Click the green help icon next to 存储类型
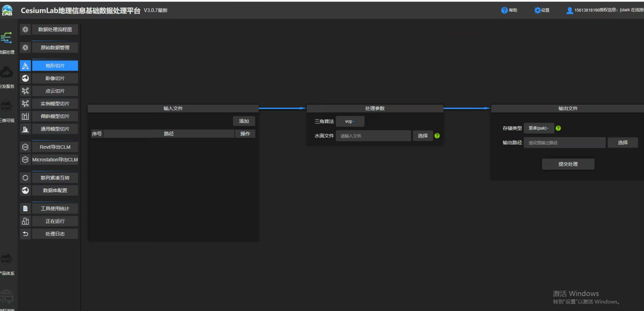 [x=558, y=128]
